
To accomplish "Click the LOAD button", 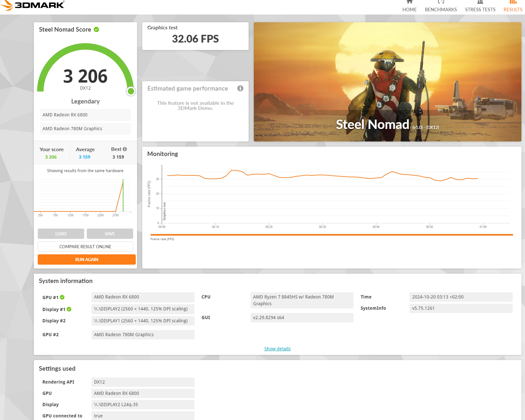I will click(x=61, y=234).
